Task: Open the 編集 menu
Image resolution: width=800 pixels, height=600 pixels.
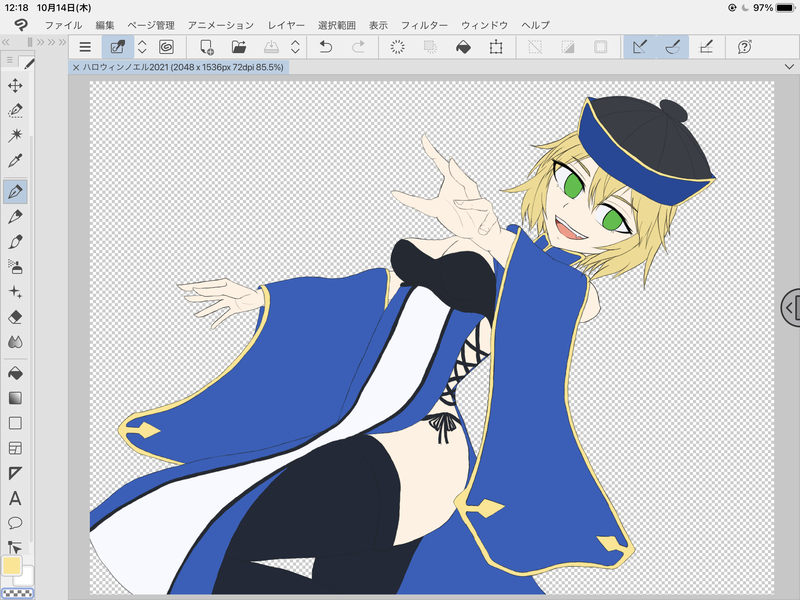Action: tap(105, 25)
